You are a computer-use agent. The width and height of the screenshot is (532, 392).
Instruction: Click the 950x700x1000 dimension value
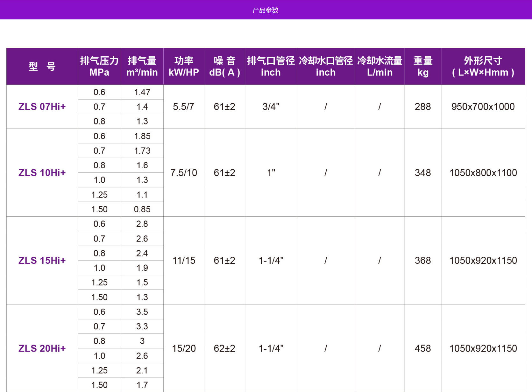483,107
